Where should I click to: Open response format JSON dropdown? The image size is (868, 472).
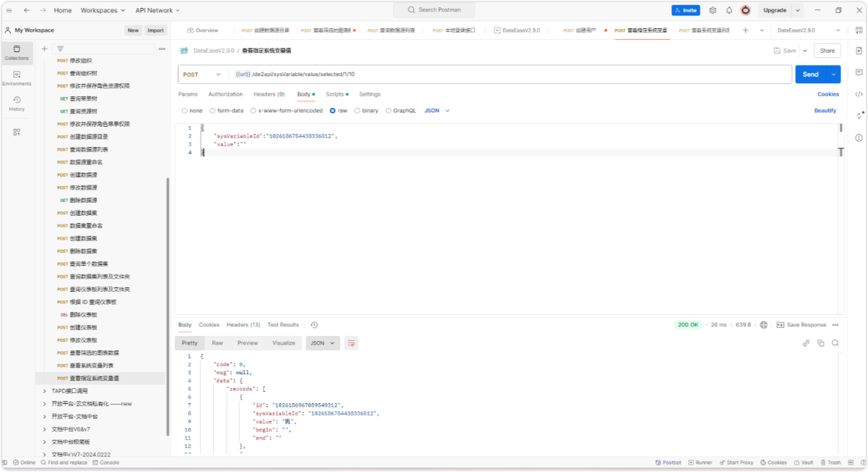(x=323, y=343)
